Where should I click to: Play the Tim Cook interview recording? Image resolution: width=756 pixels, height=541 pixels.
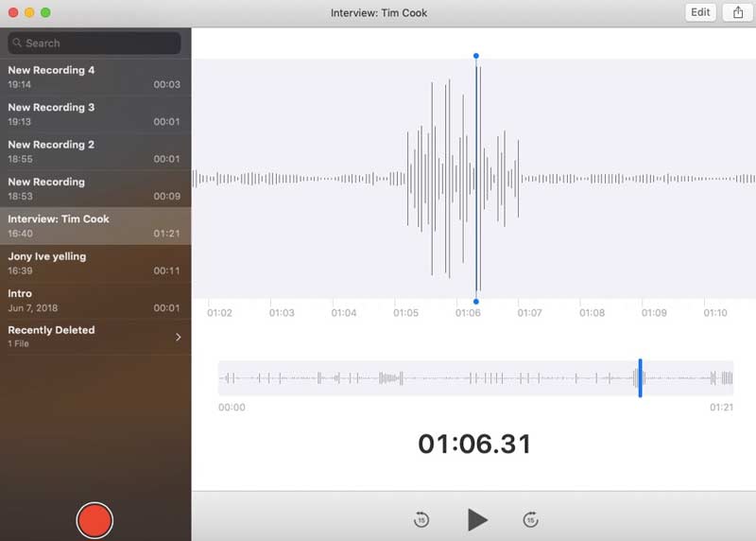click(477, 519)
